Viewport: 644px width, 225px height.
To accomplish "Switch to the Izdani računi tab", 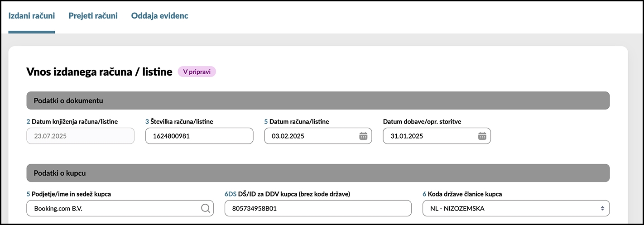I will [32, 16].
